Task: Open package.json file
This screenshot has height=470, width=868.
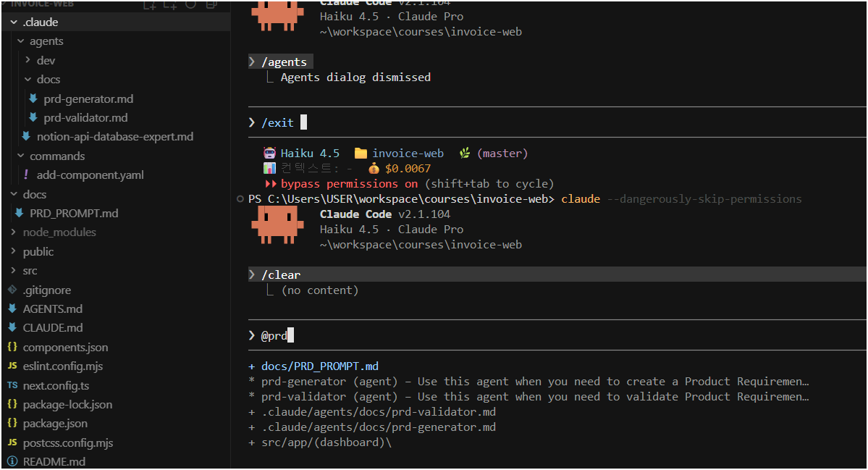Action: (55, 423)
